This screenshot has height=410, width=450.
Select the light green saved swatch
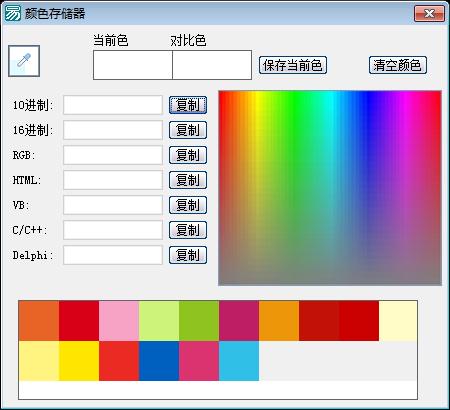pyautogui.click(x=159, y=321)
